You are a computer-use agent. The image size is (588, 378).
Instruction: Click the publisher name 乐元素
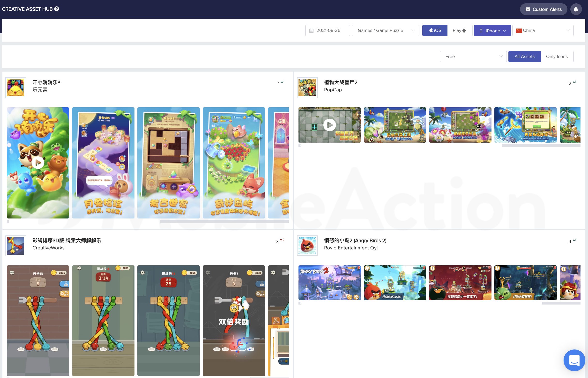[x=40, y=90]
